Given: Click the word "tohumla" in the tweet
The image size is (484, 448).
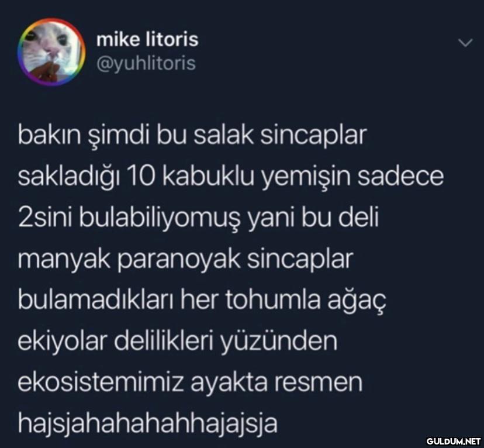Looking at the screenshot, I should pyautogui.click(x=273, y=299).
